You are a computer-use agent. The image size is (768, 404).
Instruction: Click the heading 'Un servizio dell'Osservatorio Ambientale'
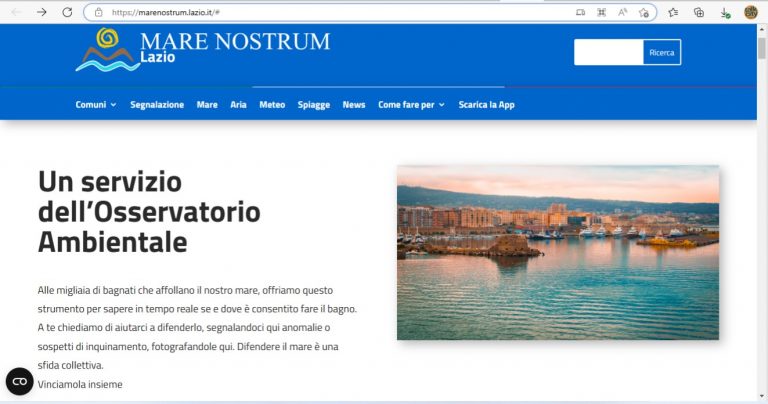coord(149,212)
